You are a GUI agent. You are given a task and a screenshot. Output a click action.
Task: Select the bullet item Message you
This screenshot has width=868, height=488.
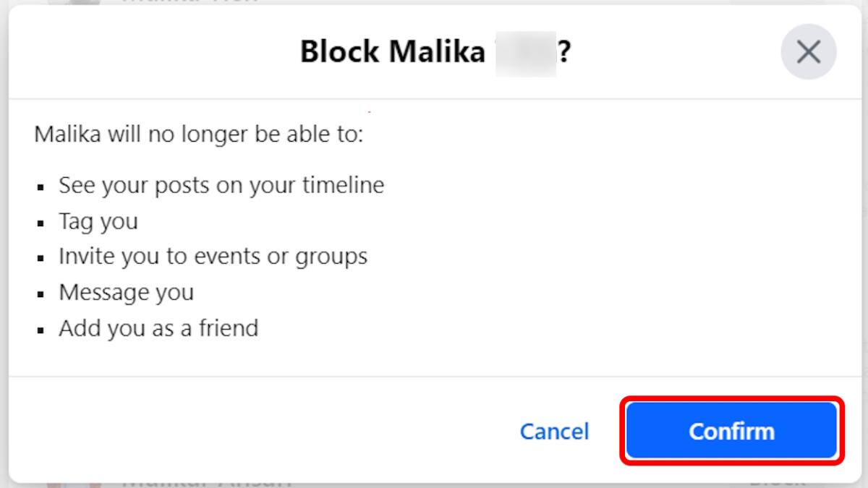pos(126,292)
